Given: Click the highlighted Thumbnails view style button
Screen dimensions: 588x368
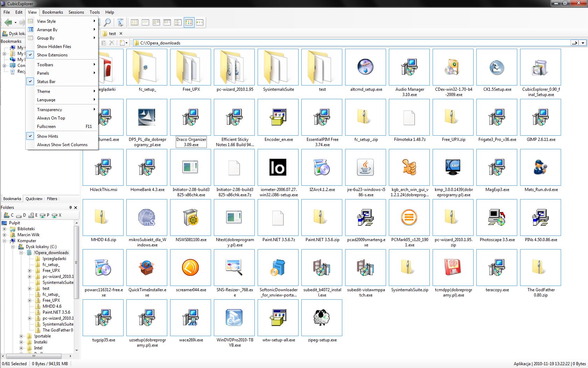Looking at the screenshot, I should (x=189, y=22).
